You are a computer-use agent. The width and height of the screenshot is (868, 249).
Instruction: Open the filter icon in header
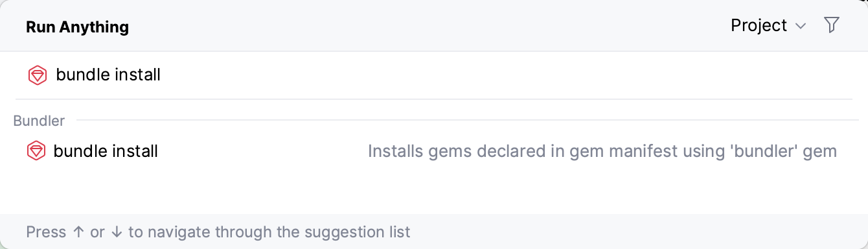point(831,25)
